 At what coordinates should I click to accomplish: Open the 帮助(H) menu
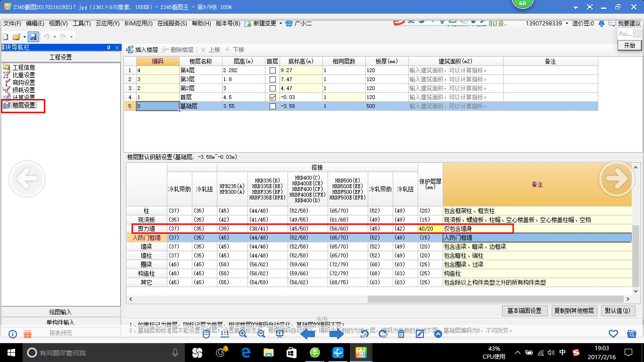coord(202,24)
